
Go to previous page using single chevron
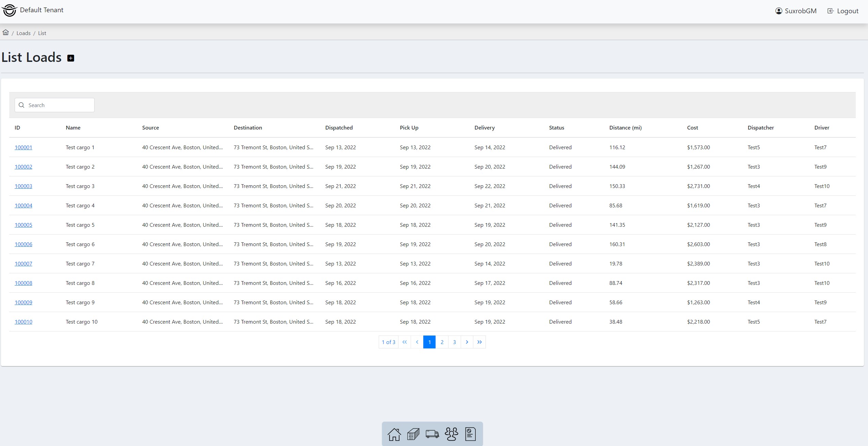pos(417,342)
